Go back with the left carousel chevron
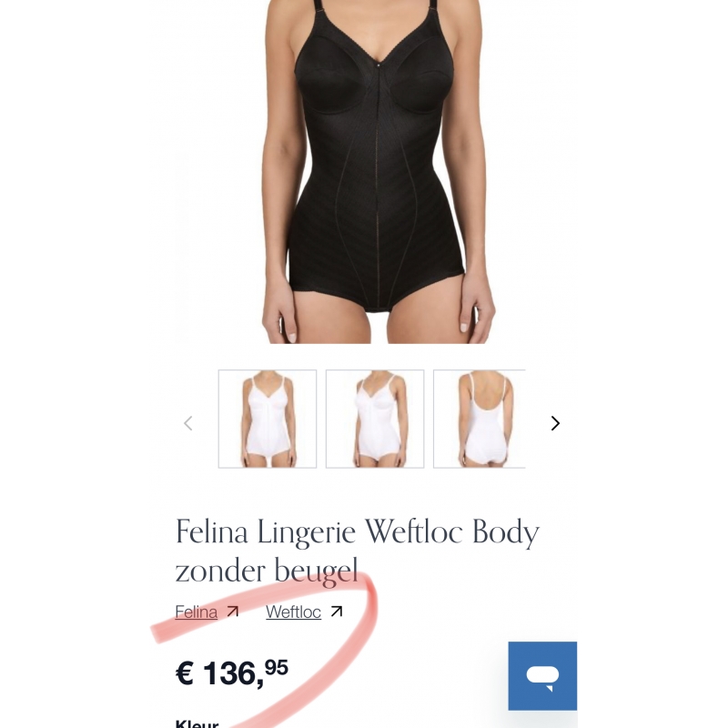This screenshot has height=728, width=728. tap(188, 423)
